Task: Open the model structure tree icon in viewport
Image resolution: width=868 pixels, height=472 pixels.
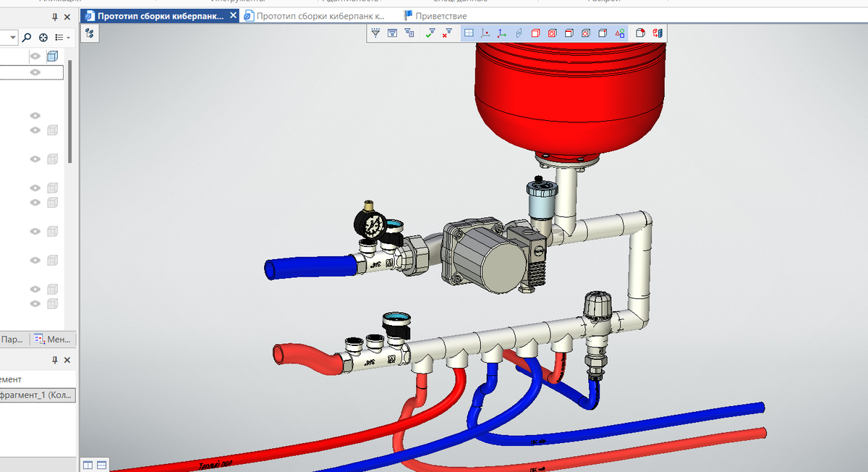Action: [90, 33]
